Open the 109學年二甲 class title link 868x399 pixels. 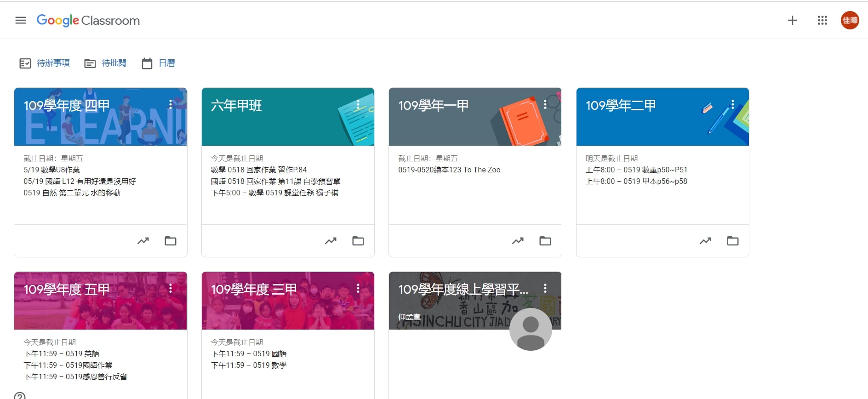pos(620,106)
